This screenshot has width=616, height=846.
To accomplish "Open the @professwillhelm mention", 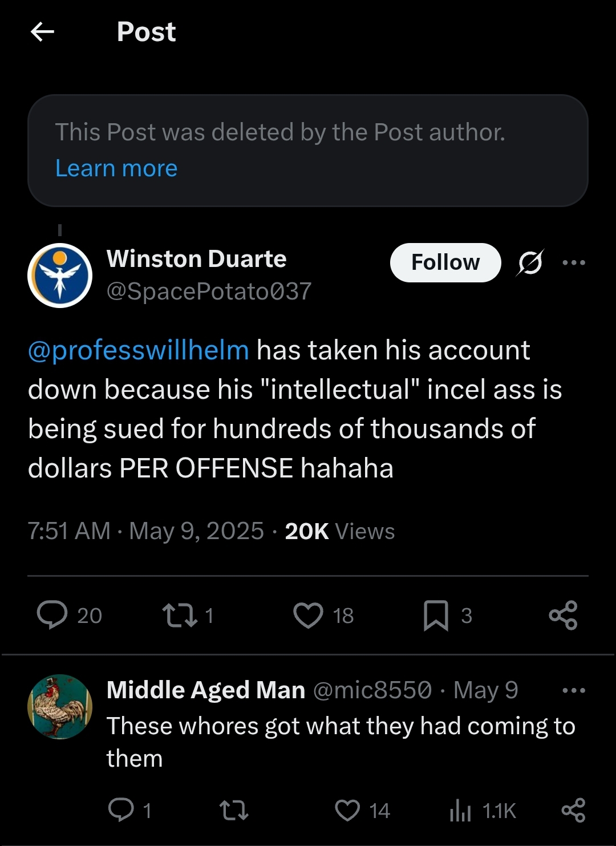I will (x=139, y=350).
